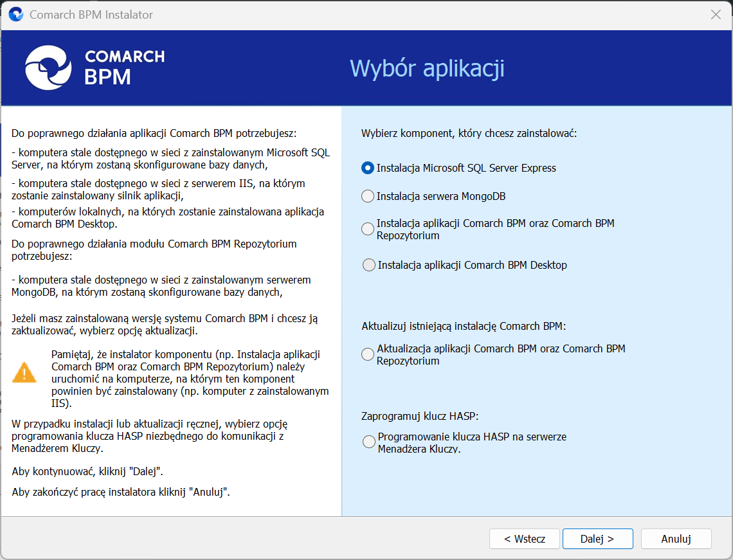Go back with the < Wstecz button

coord(525,539)
